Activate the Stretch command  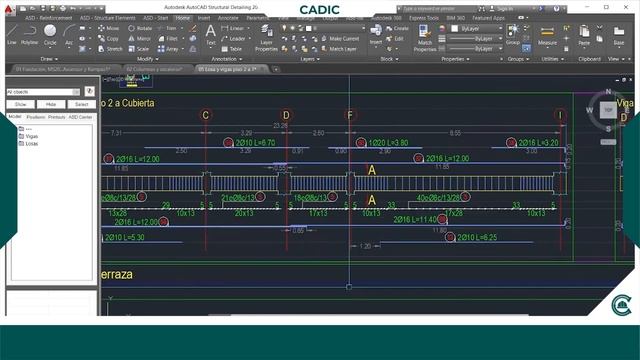pyautogui.click(x=110, y=49)
